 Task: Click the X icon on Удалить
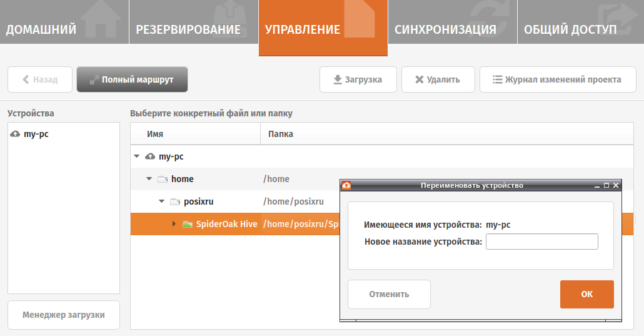420,79
